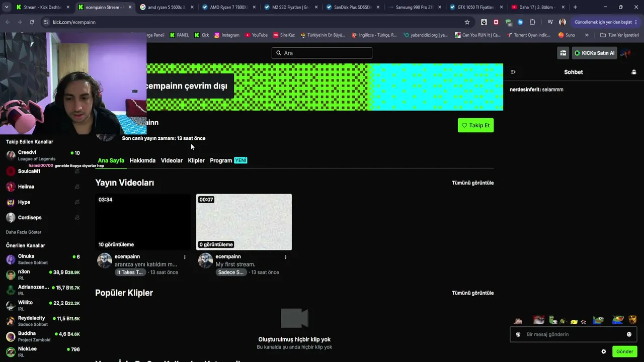This screenshot has width=644, height=362.
Task: Open a new browser tab
Action: (575, 7)
